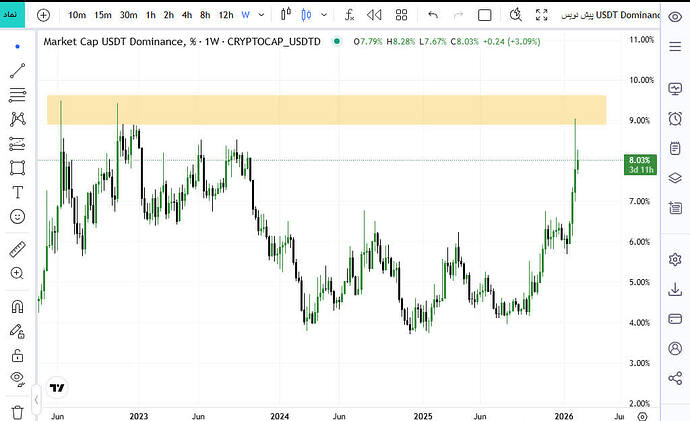Switch to the 4h timeframe
This screenshot has width=690, height=421.
point(187,15)
